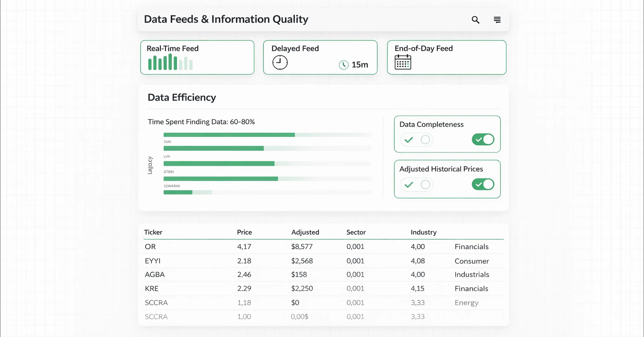644x337 pixels.
Task: Toggle the Adjusted Historical Prices green switch
Action: coord(483,185)
